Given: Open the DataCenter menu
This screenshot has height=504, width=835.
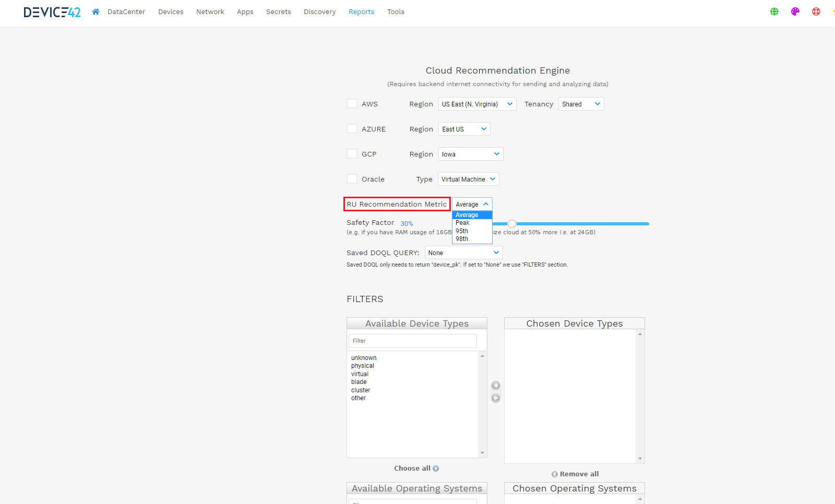Looking at the screenshot, I should [x=126, y=11].
